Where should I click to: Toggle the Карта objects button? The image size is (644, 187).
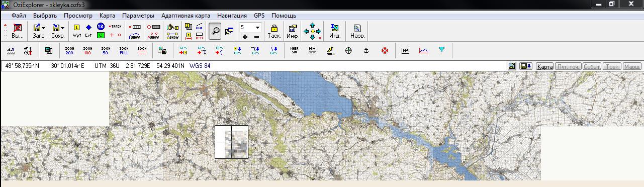(544, 66)
